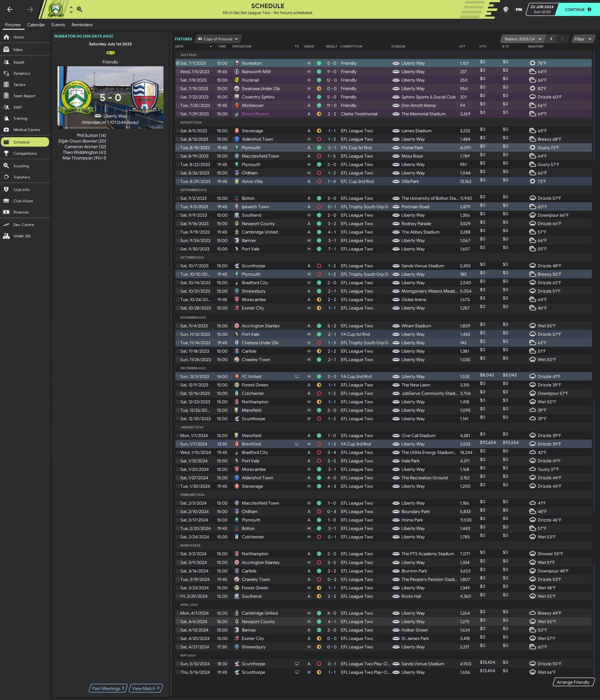Screen dimensions: 600x700
Task: Open Scouting in sidebar
Action: pyautogui.click(x=25, y=166)
